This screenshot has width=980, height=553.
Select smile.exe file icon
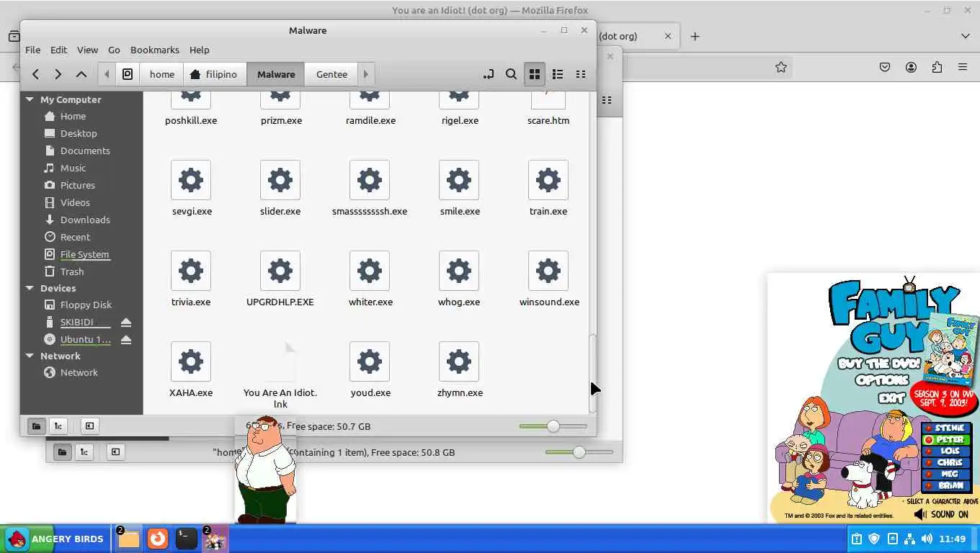pos(459,180)
